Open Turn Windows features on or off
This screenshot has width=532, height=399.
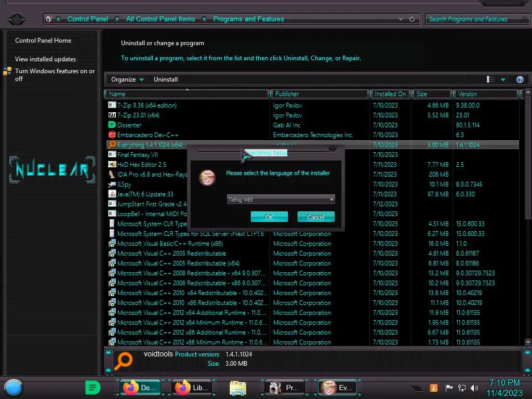[55, 75]
